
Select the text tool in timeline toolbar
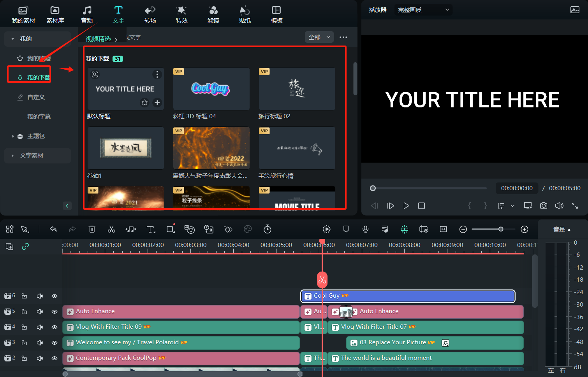pos(151,229)
